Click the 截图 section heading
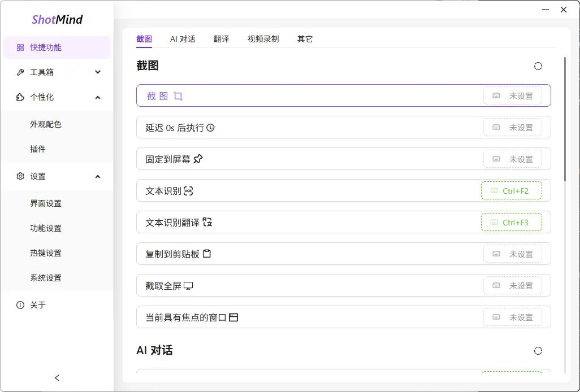580x392 pixels. tap(148, 66)
